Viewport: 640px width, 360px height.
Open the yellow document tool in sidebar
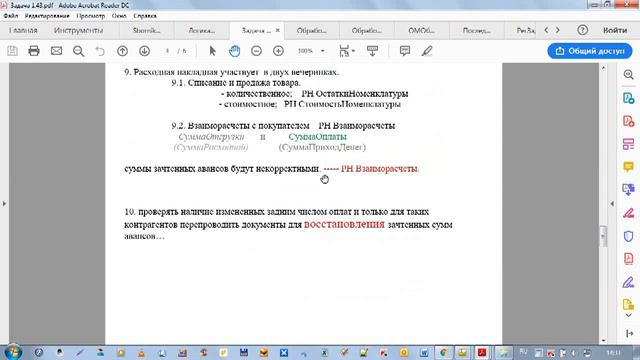tap(629, 304)
